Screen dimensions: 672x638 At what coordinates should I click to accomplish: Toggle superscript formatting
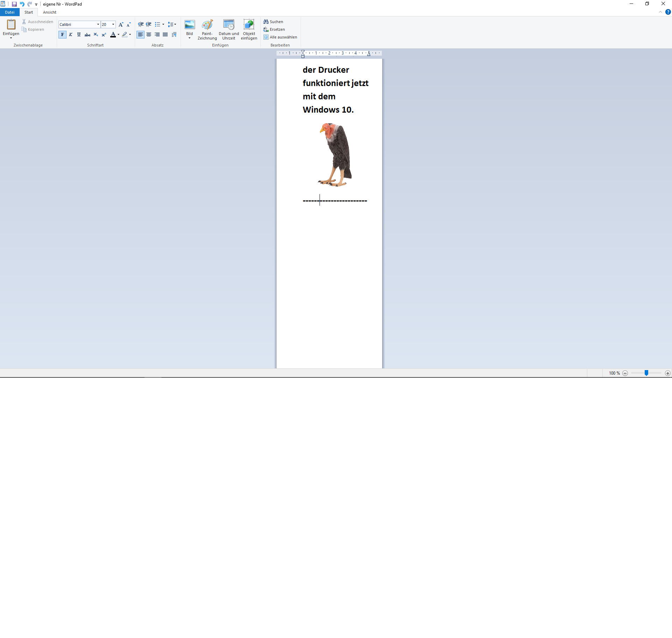tap(104, 35)
